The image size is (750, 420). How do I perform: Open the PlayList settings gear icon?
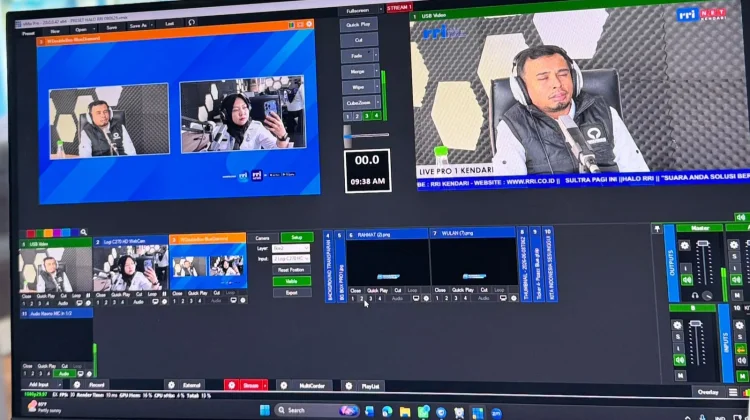pos(349,386)
